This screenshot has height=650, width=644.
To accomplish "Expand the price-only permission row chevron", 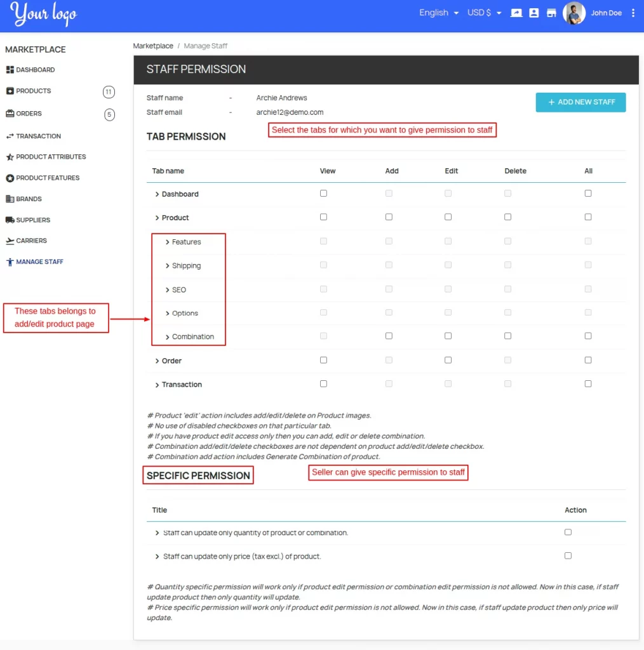I will [x=157, y=556].
